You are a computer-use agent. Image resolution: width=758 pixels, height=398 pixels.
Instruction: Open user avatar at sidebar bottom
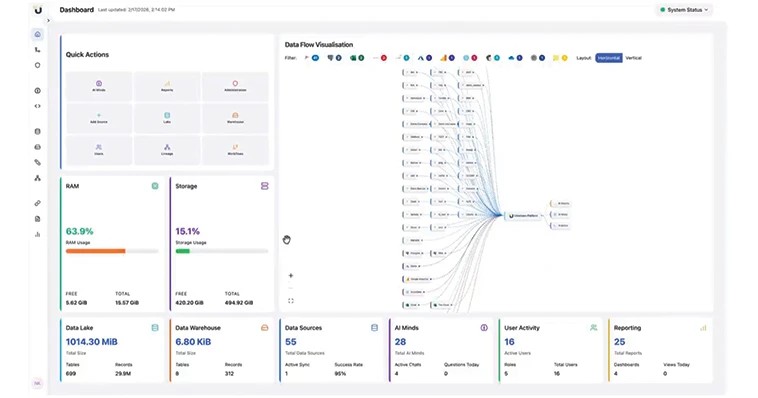(x=37, y=383)
